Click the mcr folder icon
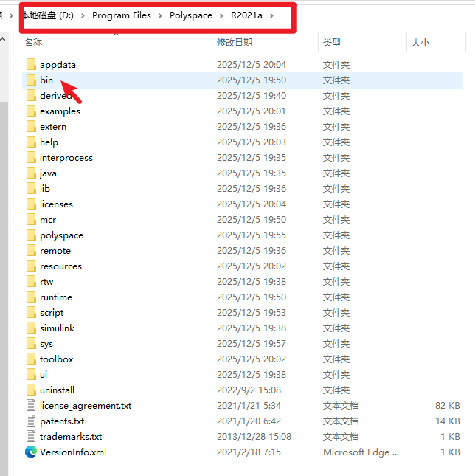Screen dimensions: 475x476 31,219
